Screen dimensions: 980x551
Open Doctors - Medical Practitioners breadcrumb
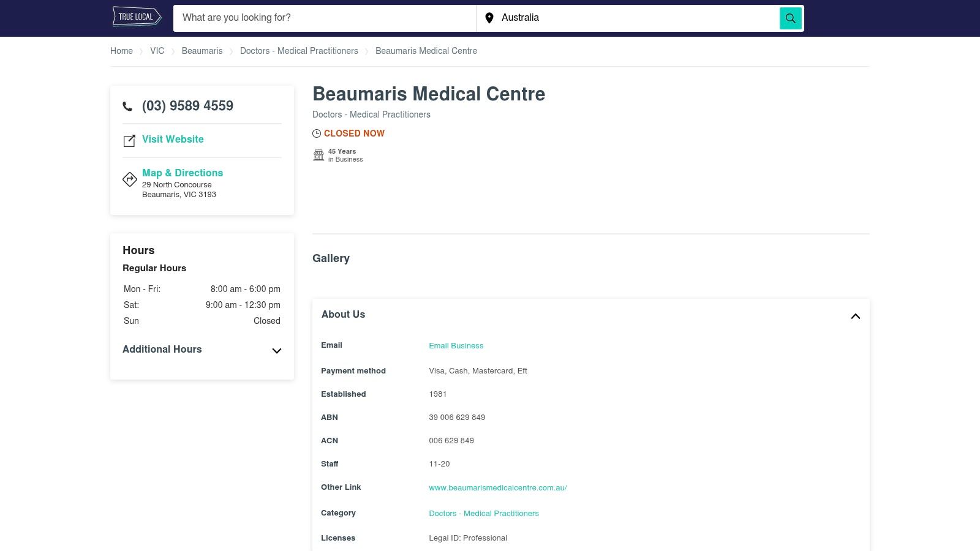(x=299, y=51)
